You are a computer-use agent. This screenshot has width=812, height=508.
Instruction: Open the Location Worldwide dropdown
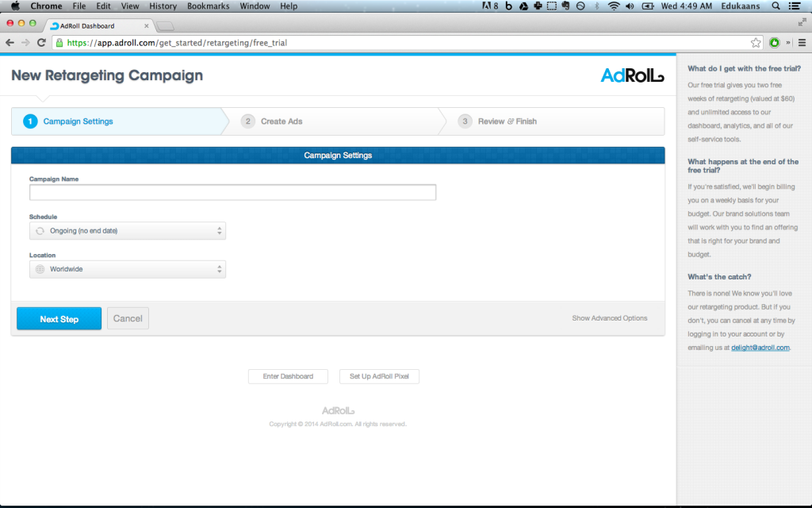point(128,269)
